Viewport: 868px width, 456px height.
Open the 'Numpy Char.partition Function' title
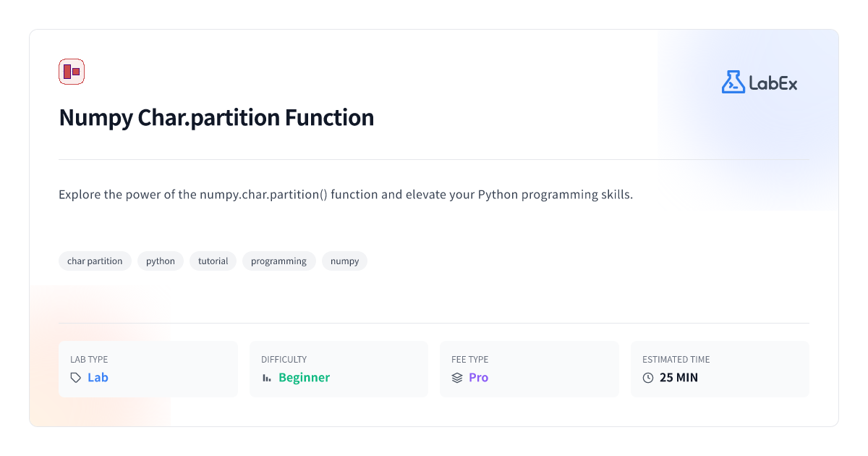coord(216,117)
